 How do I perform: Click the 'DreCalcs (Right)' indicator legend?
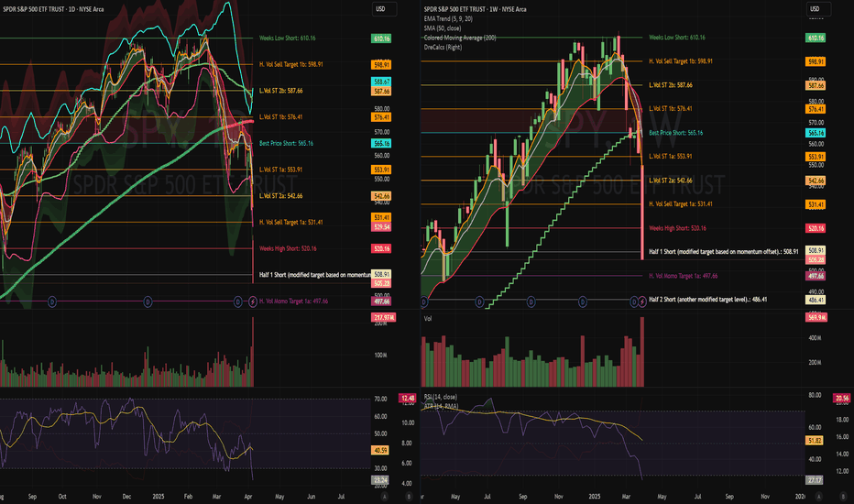point(443,47)
